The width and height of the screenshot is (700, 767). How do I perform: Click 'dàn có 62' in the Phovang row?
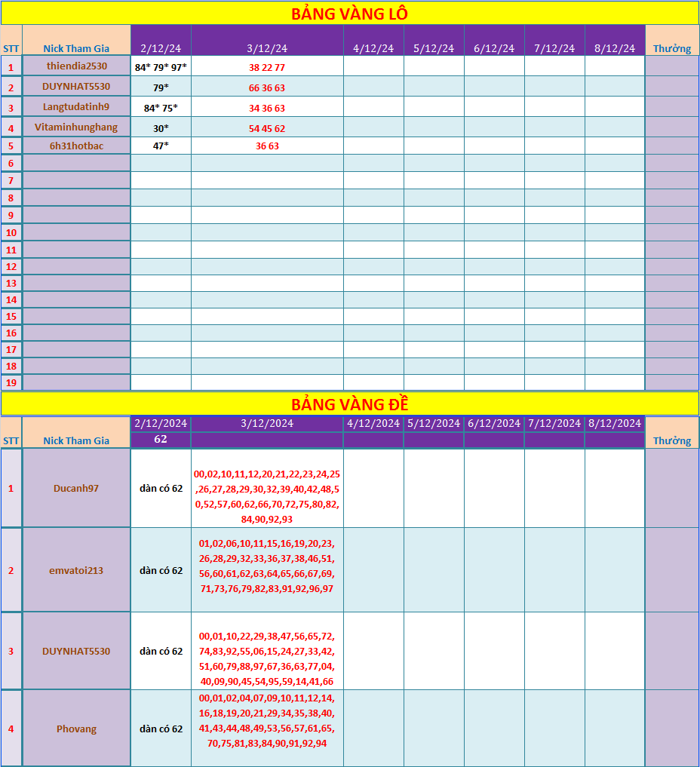[161, 729]
